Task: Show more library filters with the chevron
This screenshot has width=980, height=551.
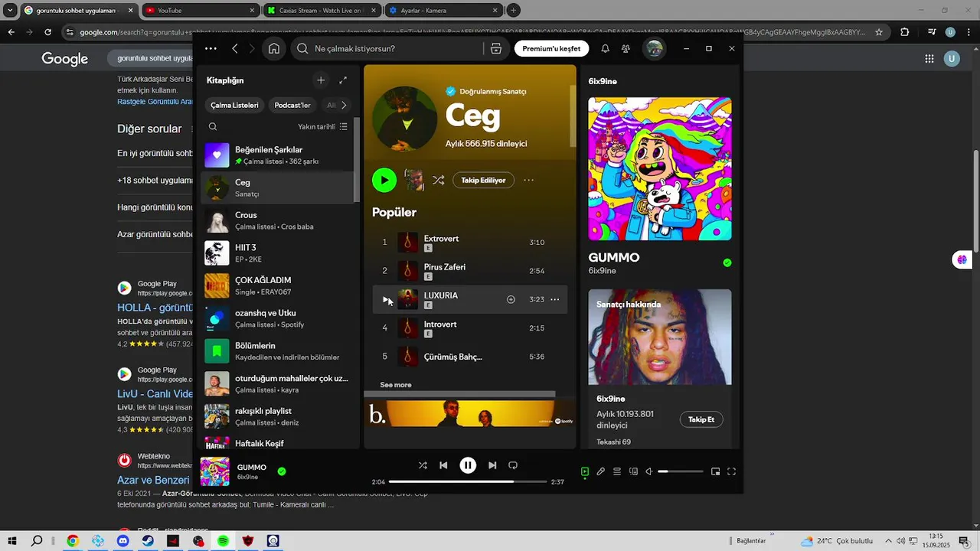Action: [x=344, y=105]
